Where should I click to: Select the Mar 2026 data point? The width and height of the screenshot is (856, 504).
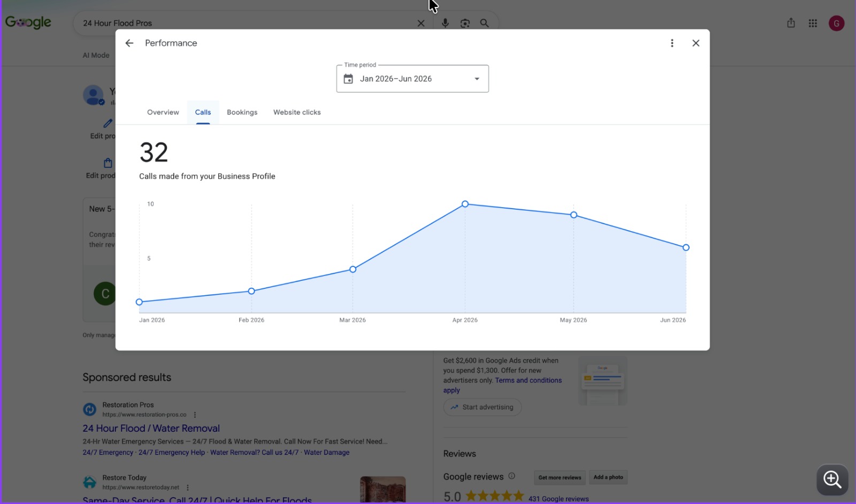[x=353, y=269]
